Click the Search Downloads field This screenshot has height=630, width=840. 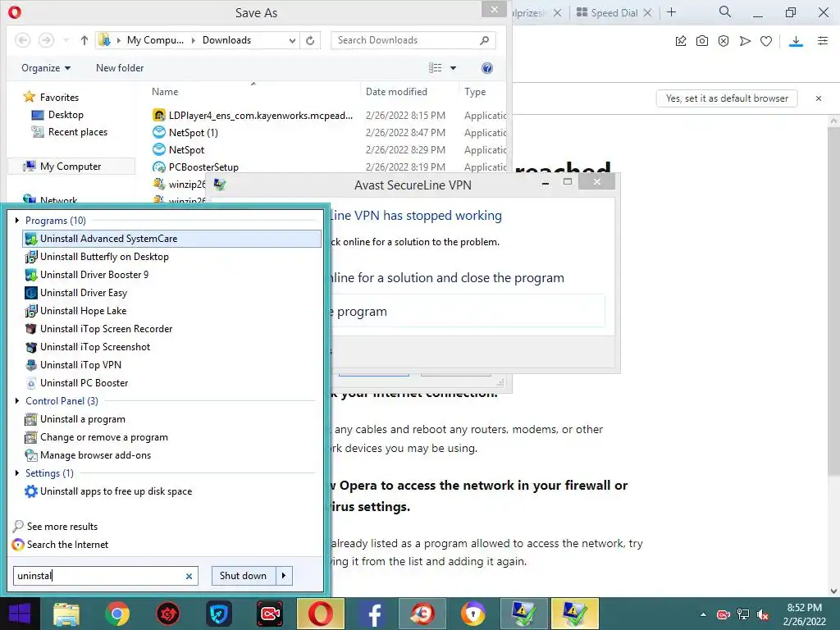[x=413, y=40]
